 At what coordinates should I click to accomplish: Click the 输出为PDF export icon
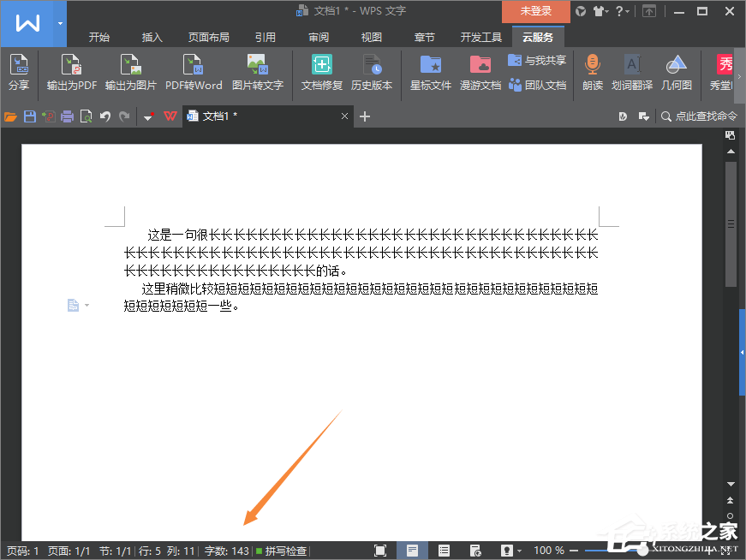pos(72,72)
